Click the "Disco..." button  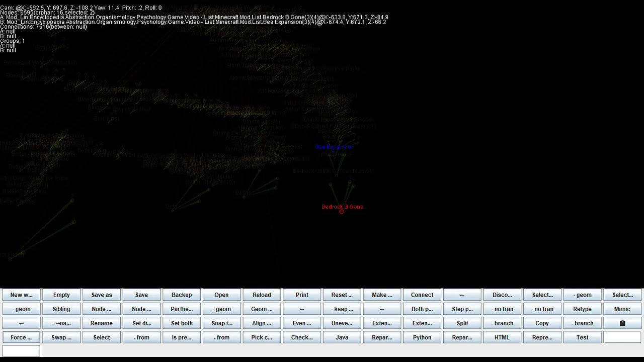point(502,295)
